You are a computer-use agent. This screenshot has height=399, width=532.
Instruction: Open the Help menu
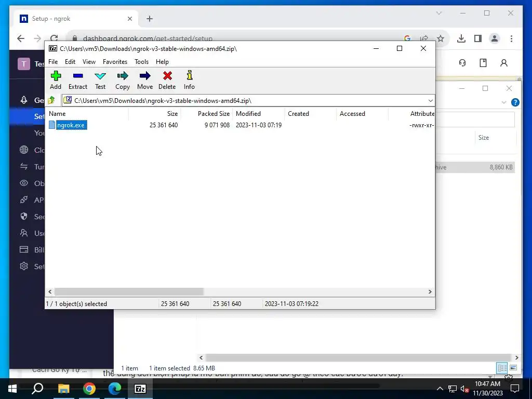[x=162, y=62]
